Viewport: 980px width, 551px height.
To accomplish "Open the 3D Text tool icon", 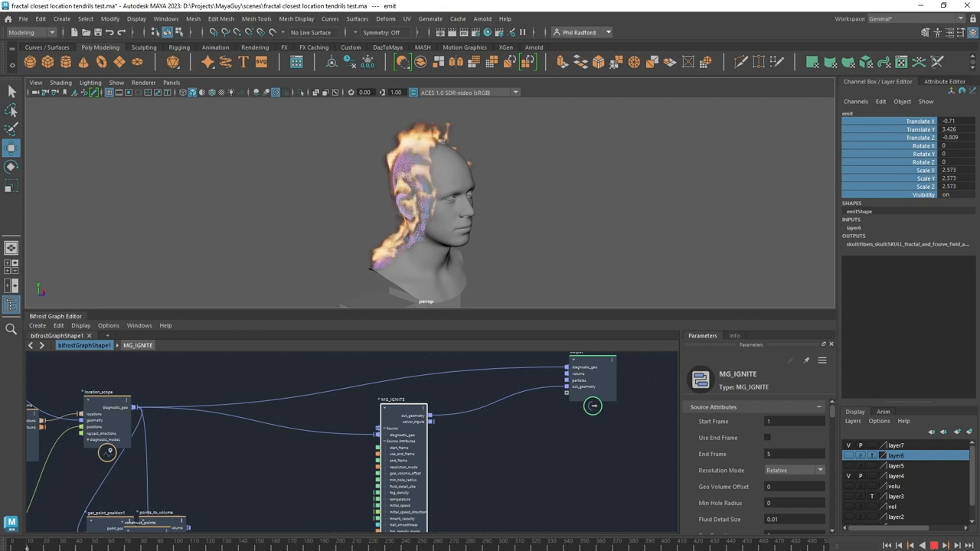I will [243, 62].
